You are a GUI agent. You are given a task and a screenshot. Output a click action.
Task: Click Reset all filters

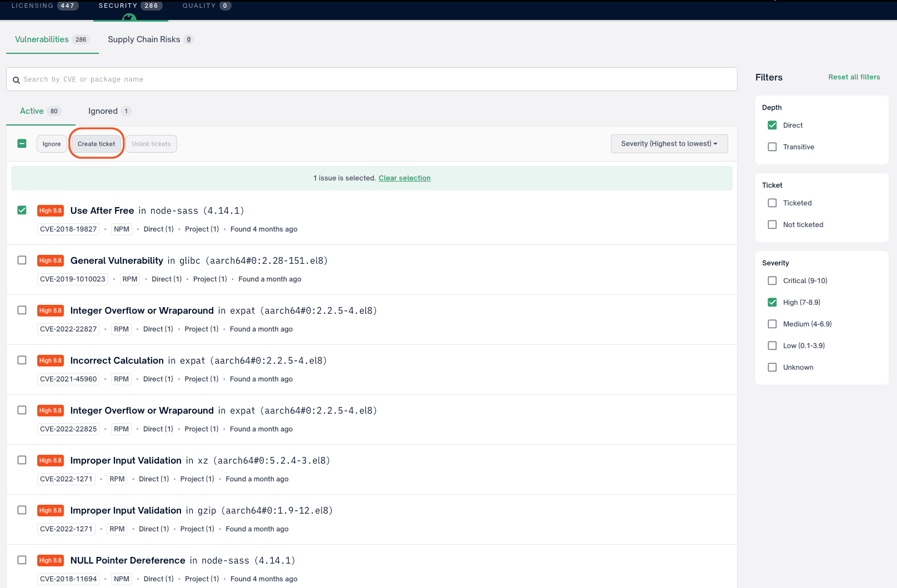pos(854,77)
